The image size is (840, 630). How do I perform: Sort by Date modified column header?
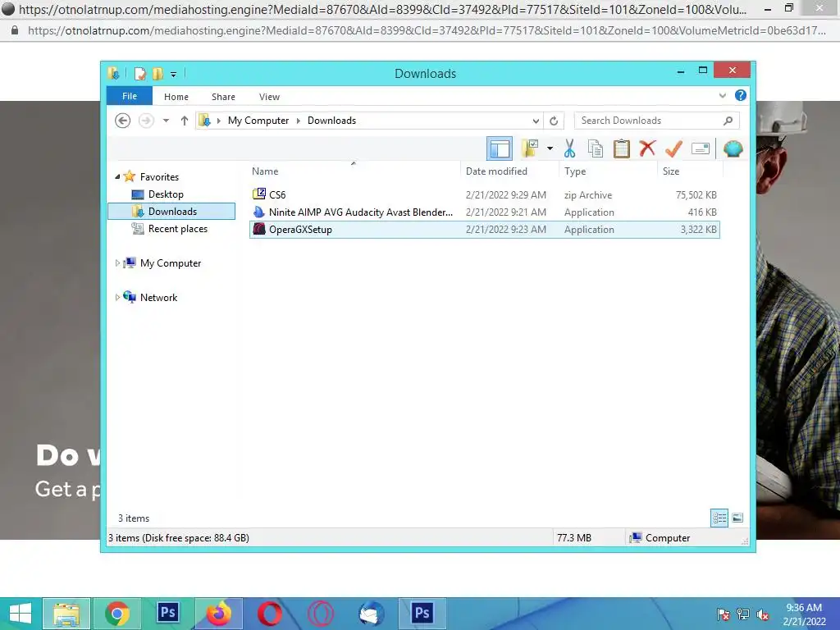509,171
